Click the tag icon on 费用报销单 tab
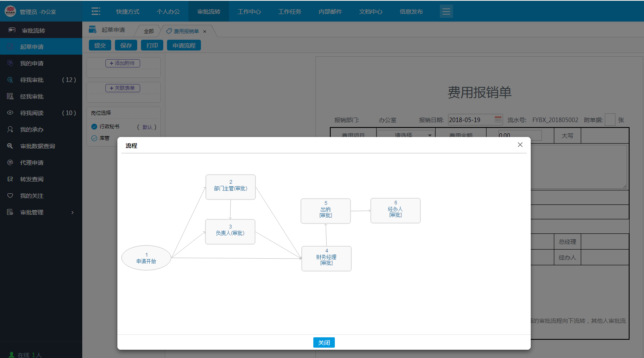This screenshot has width=644, height=358. 169,31
